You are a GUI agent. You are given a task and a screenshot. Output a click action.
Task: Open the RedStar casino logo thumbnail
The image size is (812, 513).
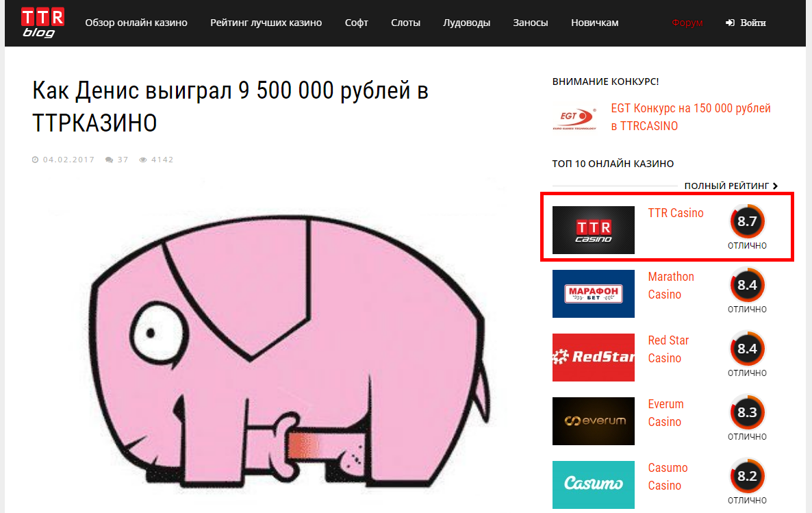point(594,358)
